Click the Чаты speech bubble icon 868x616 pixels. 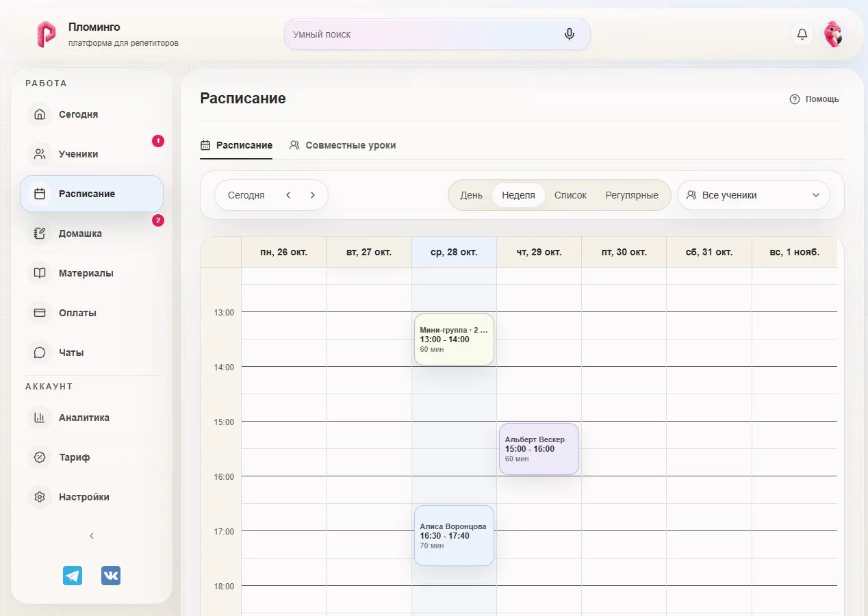40,352
